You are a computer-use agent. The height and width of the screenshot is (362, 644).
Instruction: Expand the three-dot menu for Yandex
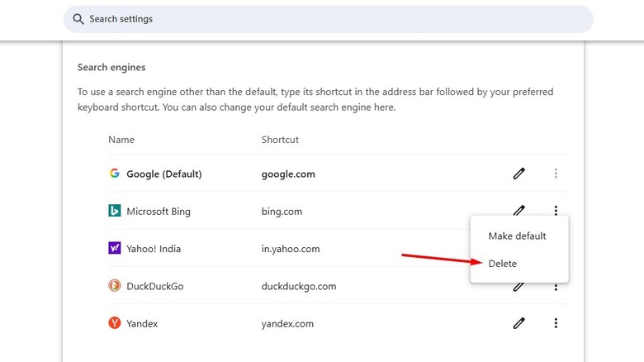coord(556,323)
